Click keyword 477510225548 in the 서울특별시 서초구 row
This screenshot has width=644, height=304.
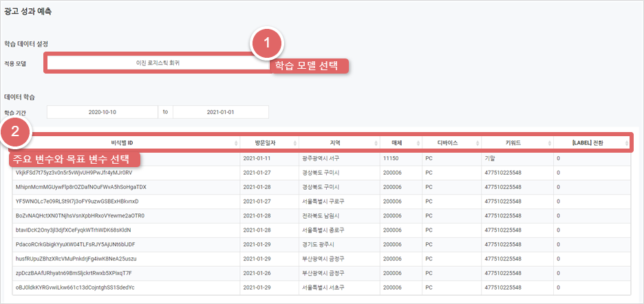click(x=503, y=287)
